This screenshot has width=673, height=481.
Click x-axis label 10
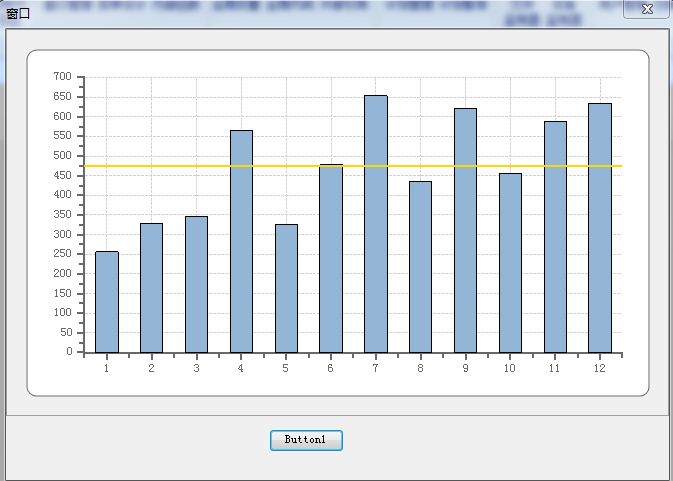point(510,368)
